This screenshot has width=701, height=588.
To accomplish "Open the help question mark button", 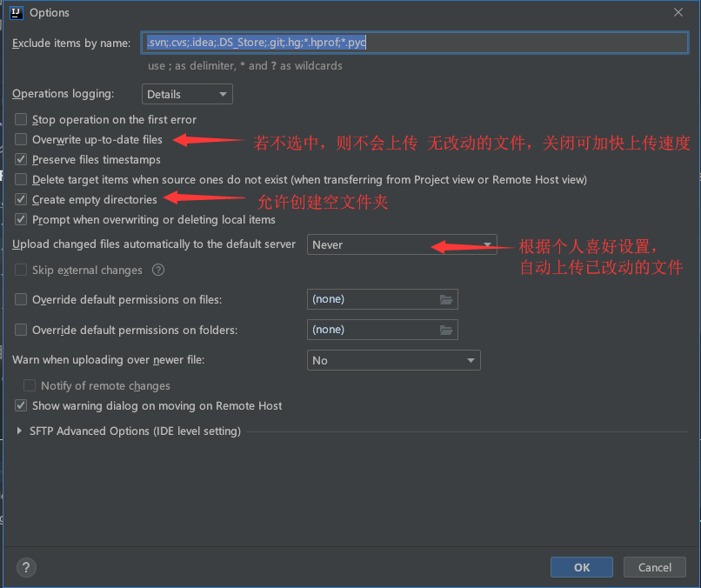I will [26, 567].
